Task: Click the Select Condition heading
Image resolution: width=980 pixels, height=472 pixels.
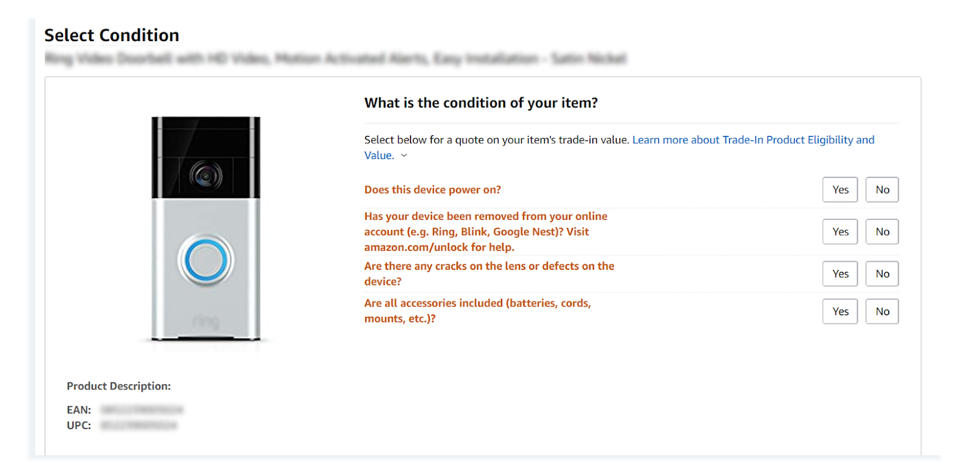Action: point(111,36)
